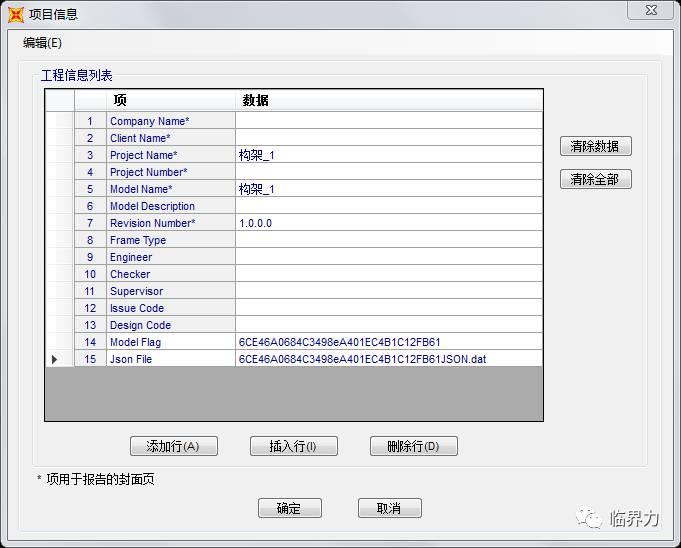This screenshot has width=681, height=548.
Task: Close the 项目信息 dialog
Action: click(x=651, y=10)
